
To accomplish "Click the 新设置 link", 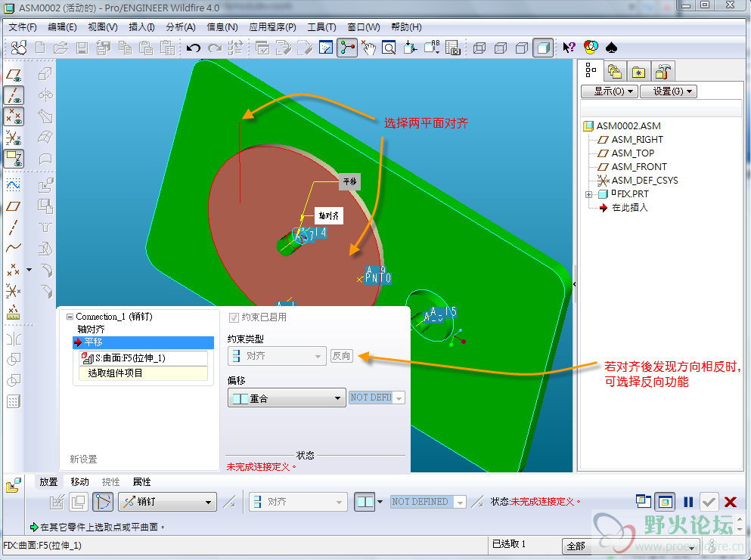I will click(83, 459).
